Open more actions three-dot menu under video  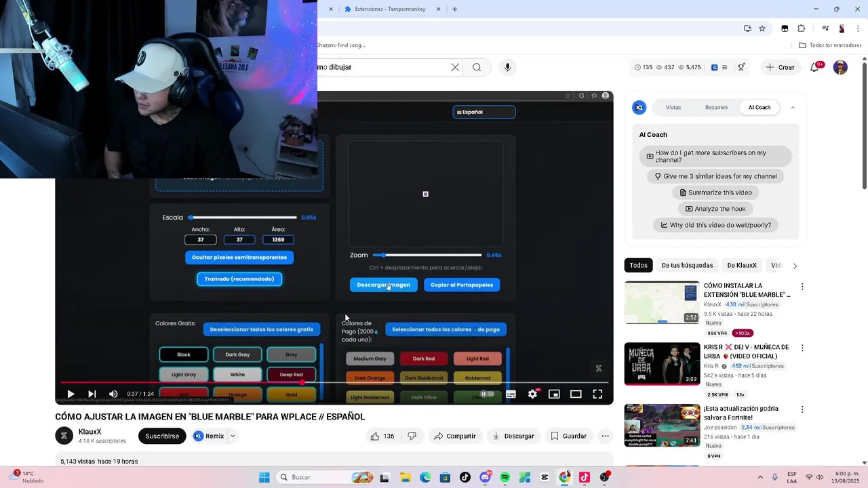606,436
